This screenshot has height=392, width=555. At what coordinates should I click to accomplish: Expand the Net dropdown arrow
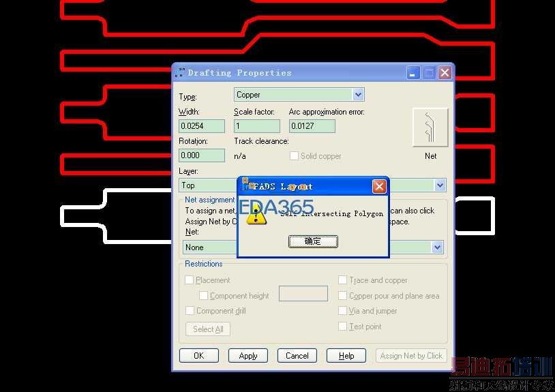(x=438, y=247)
